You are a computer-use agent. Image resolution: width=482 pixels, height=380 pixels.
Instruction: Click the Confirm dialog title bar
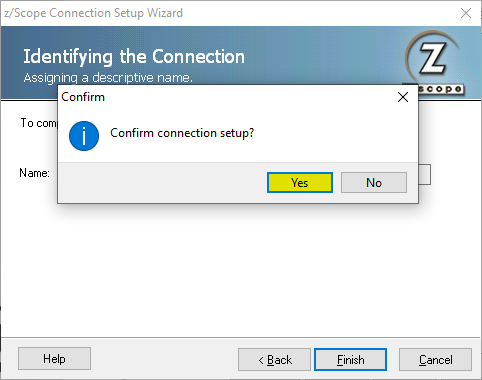227,97
